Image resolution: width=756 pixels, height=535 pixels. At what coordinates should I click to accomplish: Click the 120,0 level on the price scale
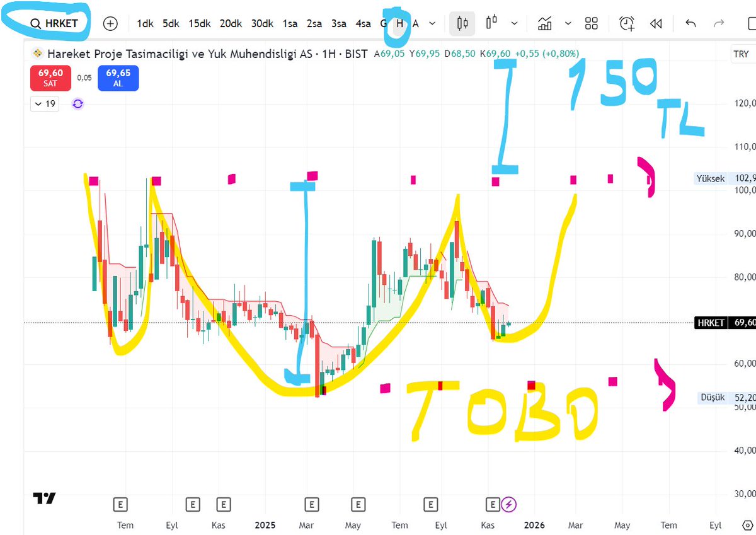(744, 103)
